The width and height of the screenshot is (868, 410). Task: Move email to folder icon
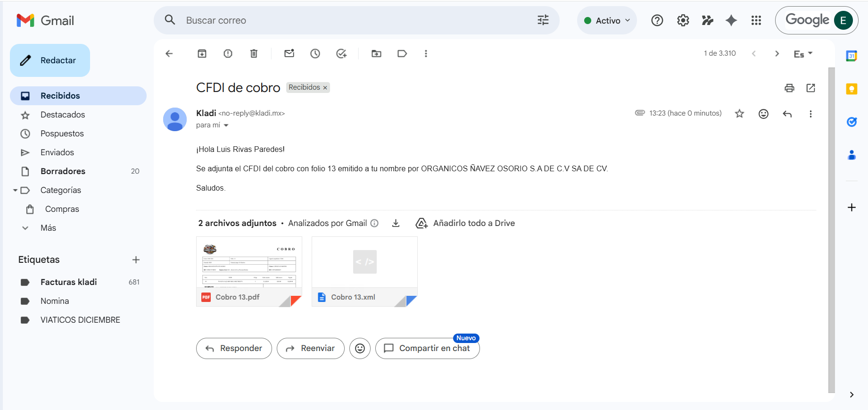pyautogui.click(x=376, y=54)
